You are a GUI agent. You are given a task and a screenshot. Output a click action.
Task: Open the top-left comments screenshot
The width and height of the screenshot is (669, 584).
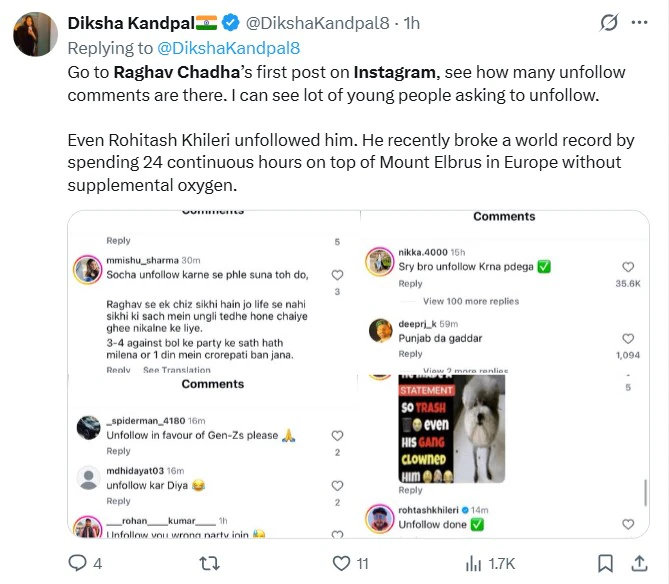pyautogui.click(x=212, y=292)
